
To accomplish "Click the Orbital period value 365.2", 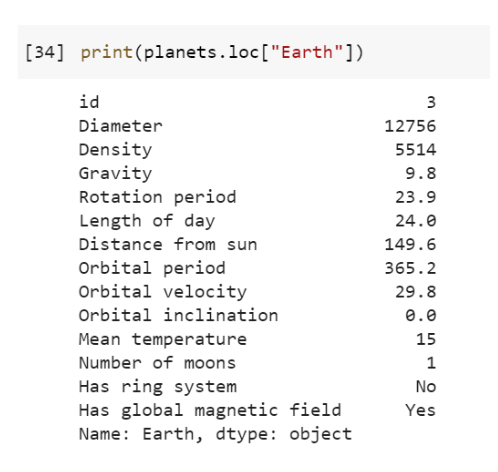I will pos(410,268).
